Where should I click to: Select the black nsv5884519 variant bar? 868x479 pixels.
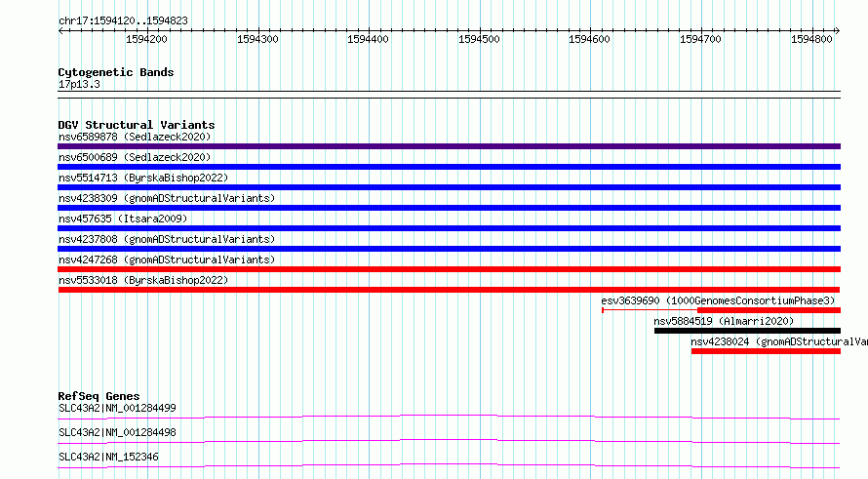747,331
